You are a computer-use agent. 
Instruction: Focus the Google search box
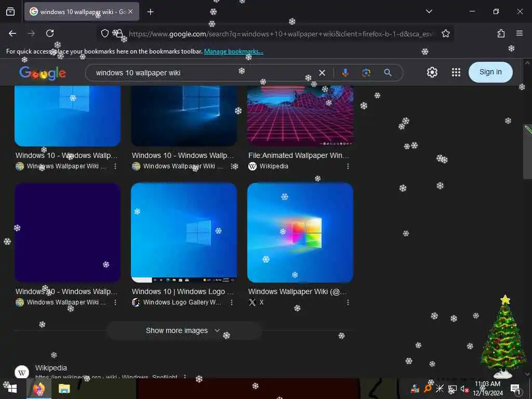204,73
